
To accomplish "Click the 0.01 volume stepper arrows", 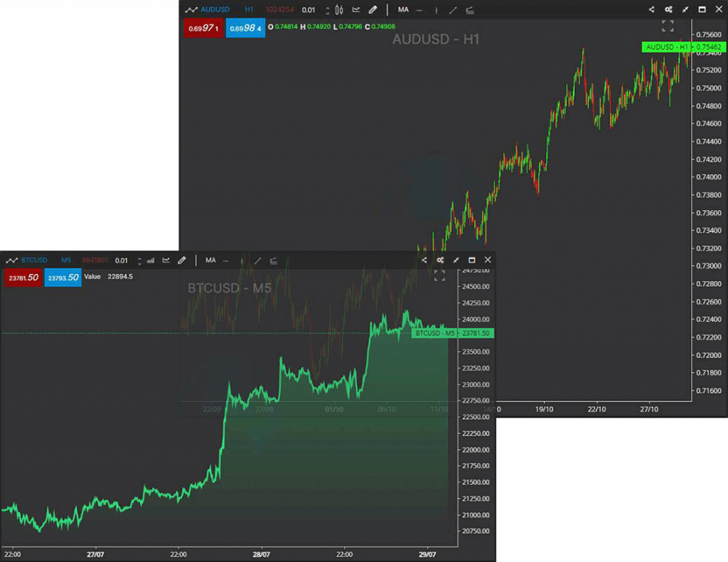I will 327,10.
